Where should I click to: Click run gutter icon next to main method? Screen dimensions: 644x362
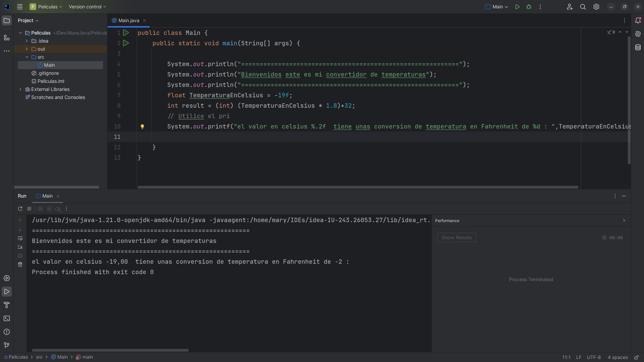(126, 43)
